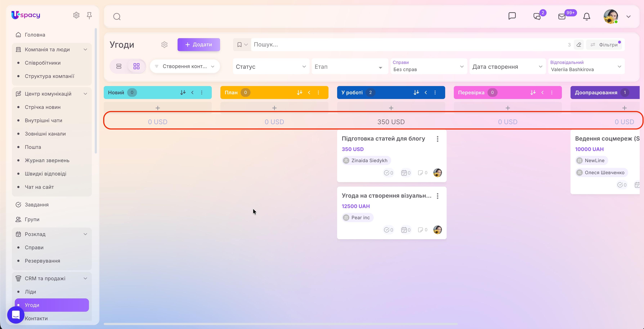Open Створення конт... funnel selector
The height and width of the screenshot is (329, 644).
click(x=185, y=66)
